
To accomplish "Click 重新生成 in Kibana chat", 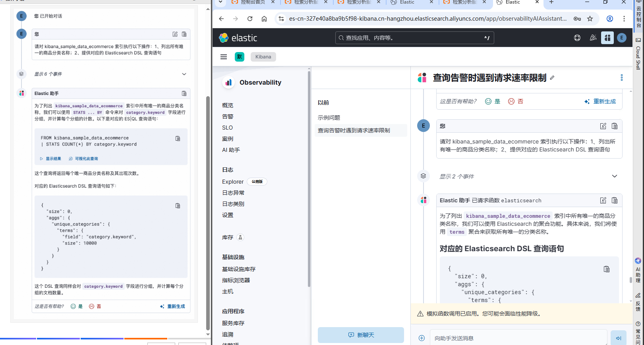I will pos(600,101).
